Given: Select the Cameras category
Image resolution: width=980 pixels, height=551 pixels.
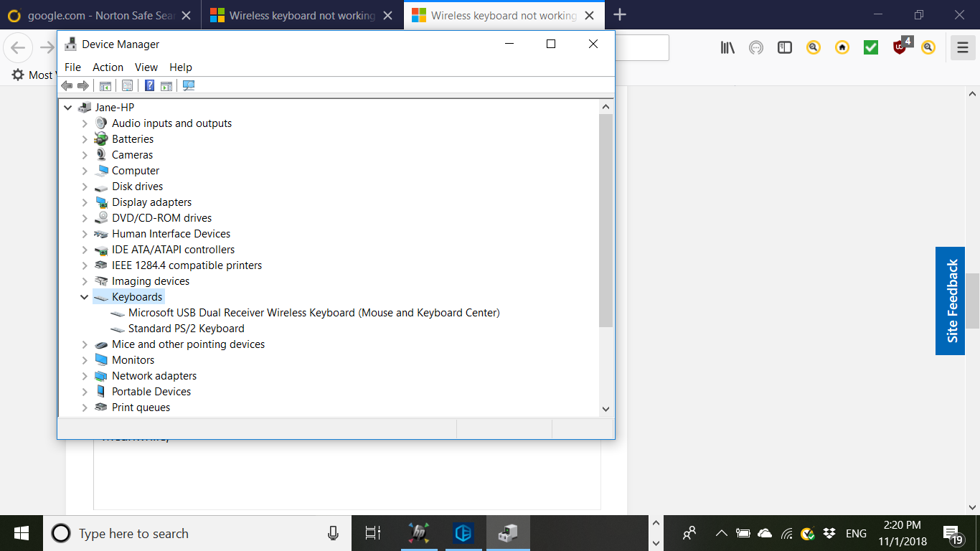Looking at the screenshot, I should (132, 155).
